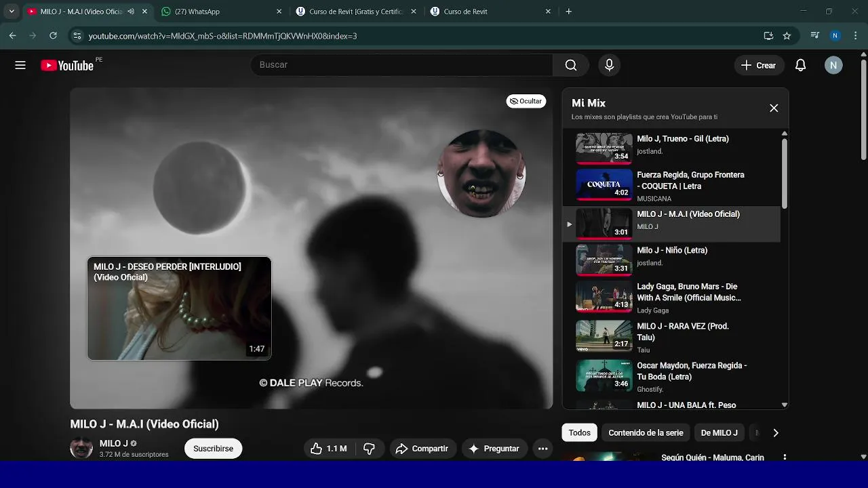Screen dimensions: 868x488
Task: Select the De MILO J chip
Action: (x=719, y=432)
